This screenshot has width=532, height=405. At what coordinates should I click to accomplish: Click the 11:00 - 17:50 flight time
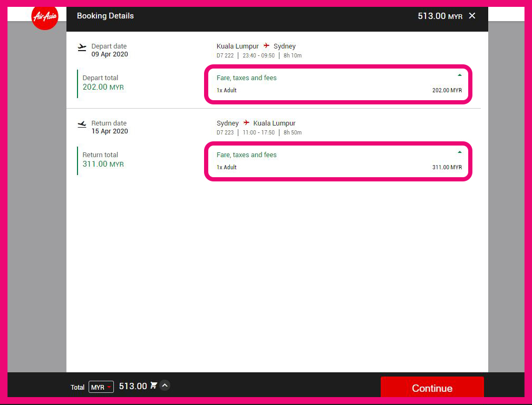point(258,132)
